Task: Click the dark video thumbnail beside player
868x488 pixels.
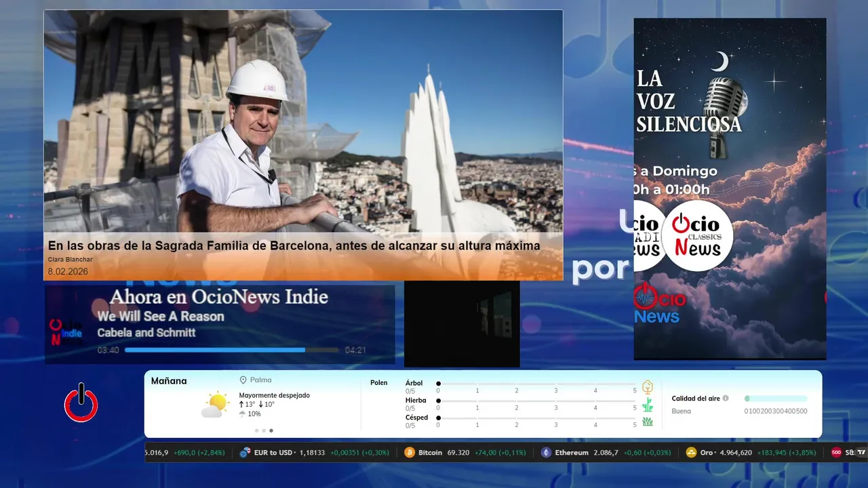Action: [462, 324]
